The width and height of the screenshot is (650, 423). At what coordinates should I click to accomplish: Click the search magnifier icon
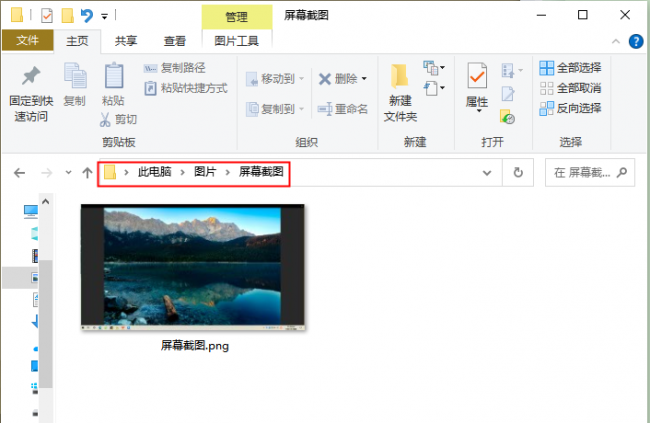[622, 173]
